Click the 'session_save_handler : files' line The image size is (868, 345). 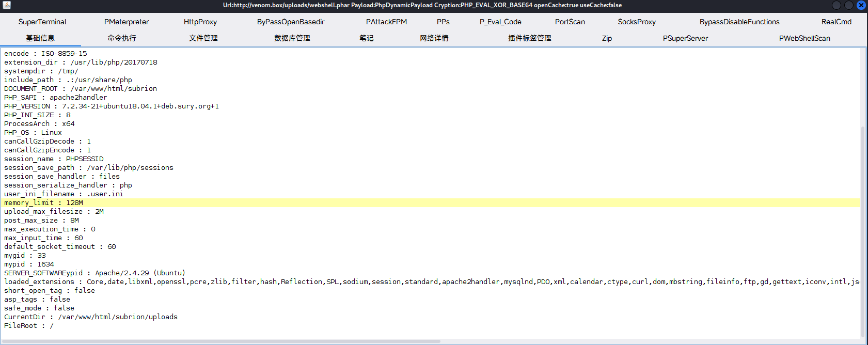point(62,177)
